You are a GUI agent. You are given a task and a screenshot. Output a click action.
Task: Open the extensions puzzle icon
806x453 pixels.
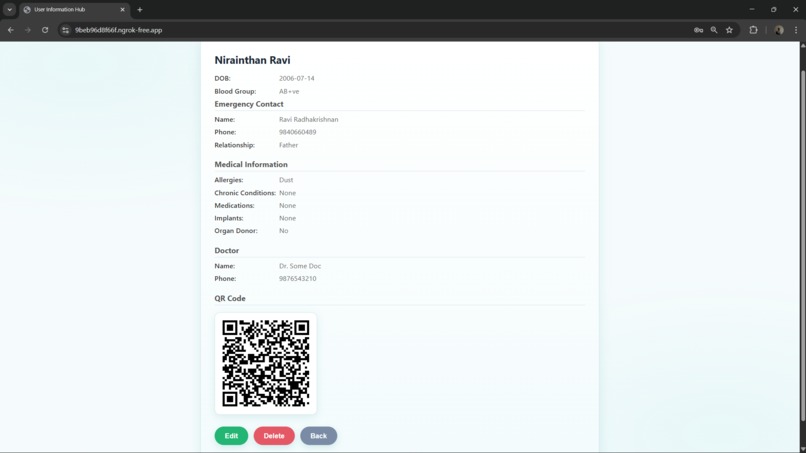click(x=754, y=30)
